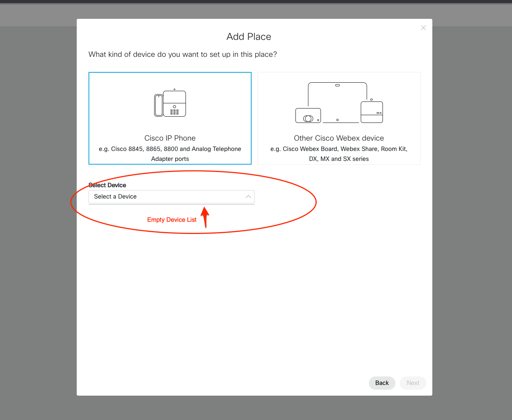Viewport: 512px width, 420px height.
Task: Click the dropdown chevron arrow
Action: pos(248,197)
